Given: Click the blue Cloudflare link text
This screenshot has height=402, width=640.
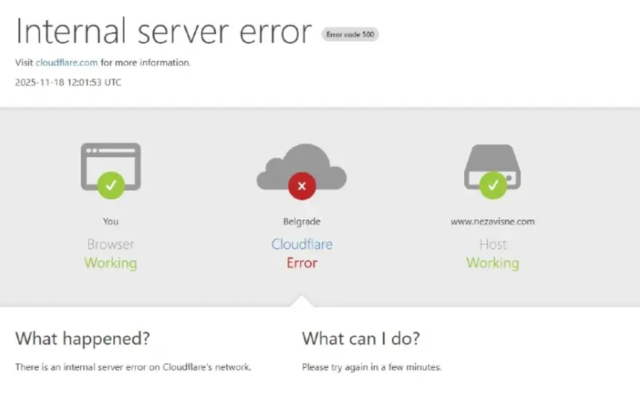Looking at the screenshot, I should tap(301, 244).
